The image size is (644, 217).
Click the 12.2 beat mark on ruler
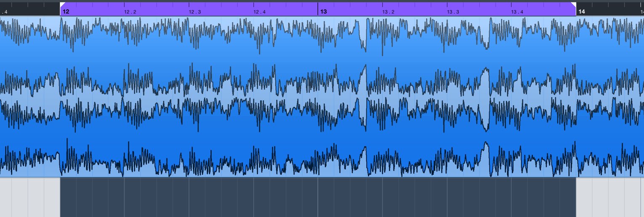click(x=130, y=12)
